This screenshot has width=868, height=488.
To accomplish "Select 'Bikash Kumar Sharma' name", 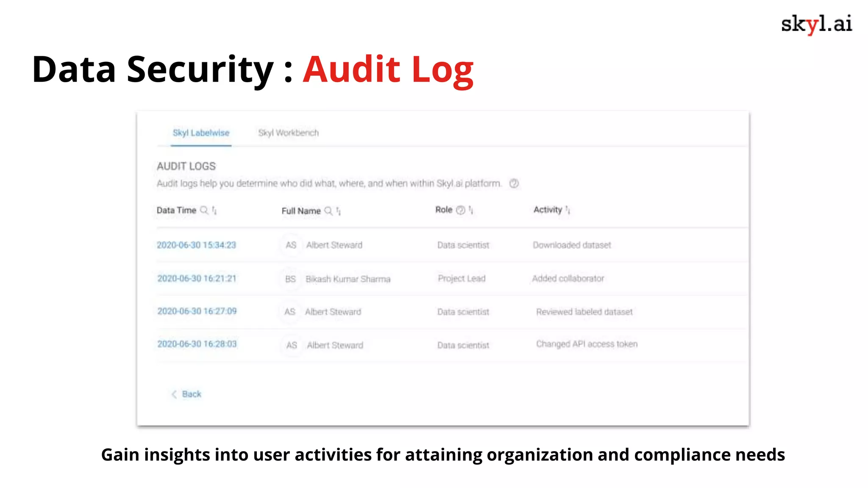I will (x=348, y=279).
